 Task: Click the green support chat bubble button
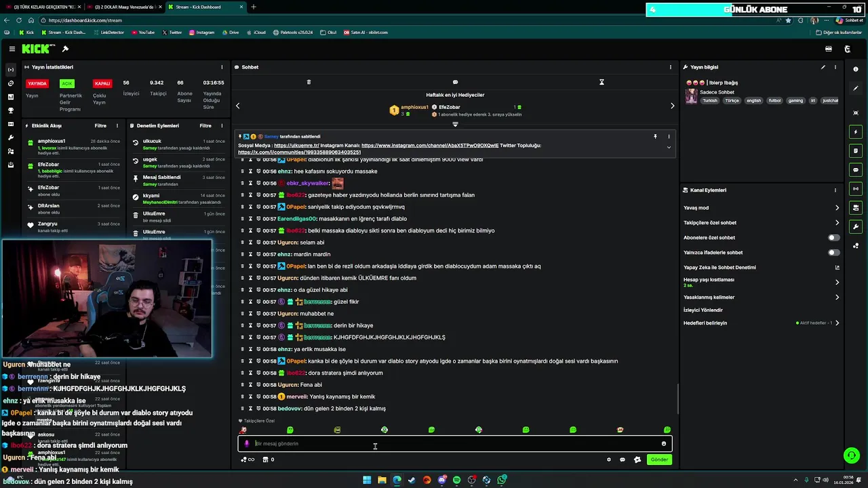(852, 455)
